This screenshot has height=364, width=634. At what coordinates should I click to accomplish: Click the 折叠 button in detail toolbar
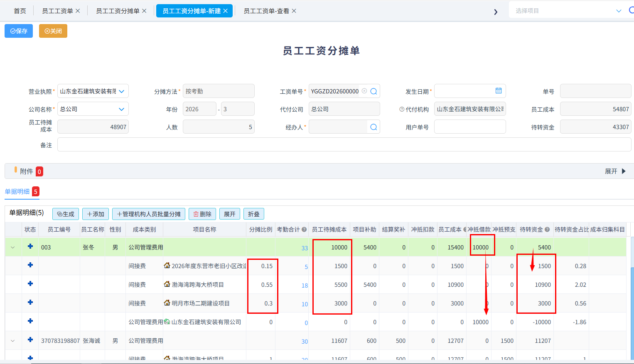tap(254, 214)
